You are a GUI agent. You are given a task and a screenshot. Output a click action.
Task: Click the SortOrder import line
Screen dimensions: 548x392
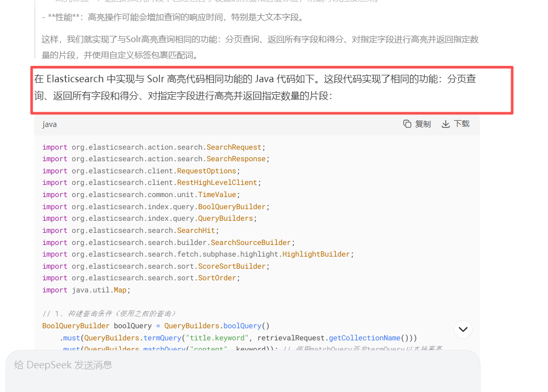click(141, 278)
